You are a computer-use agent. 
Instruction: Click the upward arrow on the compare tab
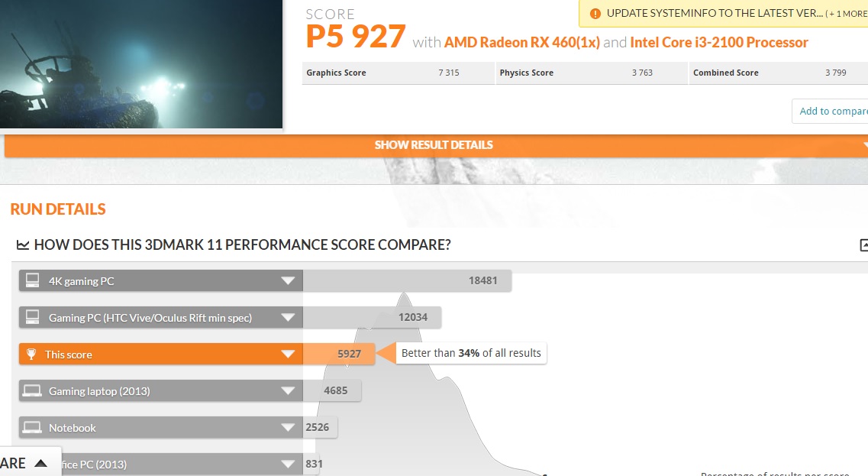[40, 463]
